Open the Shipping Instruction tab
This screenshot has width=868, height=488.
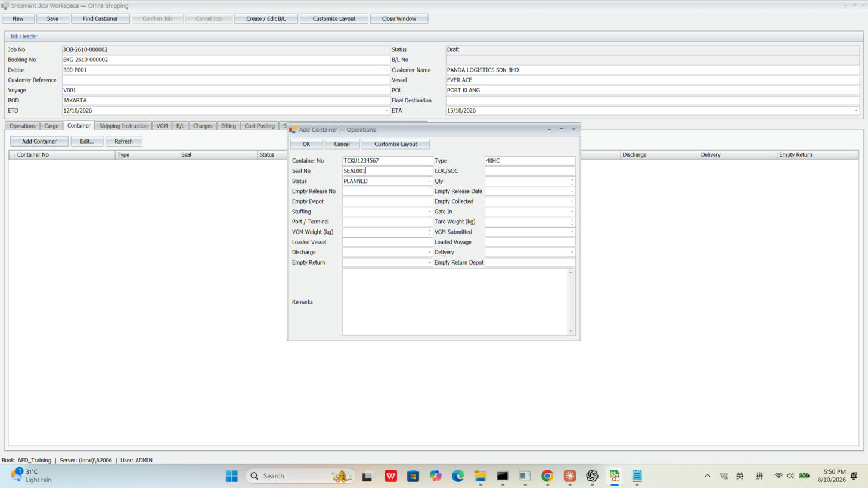click(123, 126)
